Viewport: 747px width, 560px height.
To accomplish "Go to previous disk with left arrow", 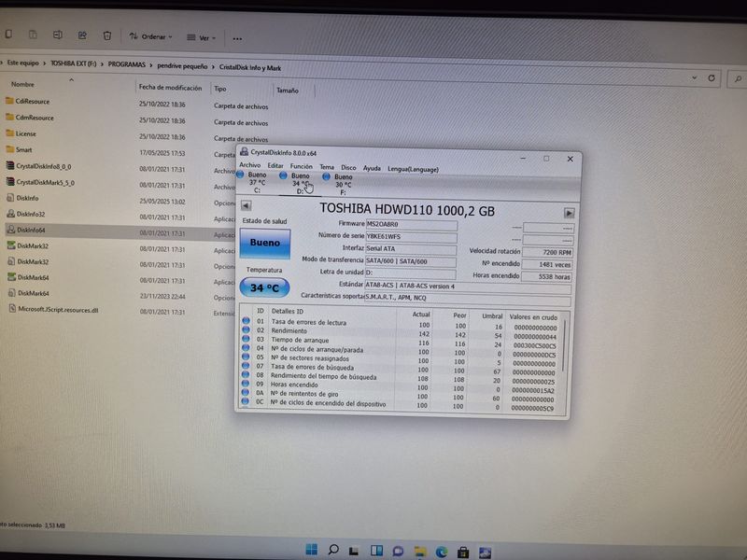I will (x=246, y=205).
